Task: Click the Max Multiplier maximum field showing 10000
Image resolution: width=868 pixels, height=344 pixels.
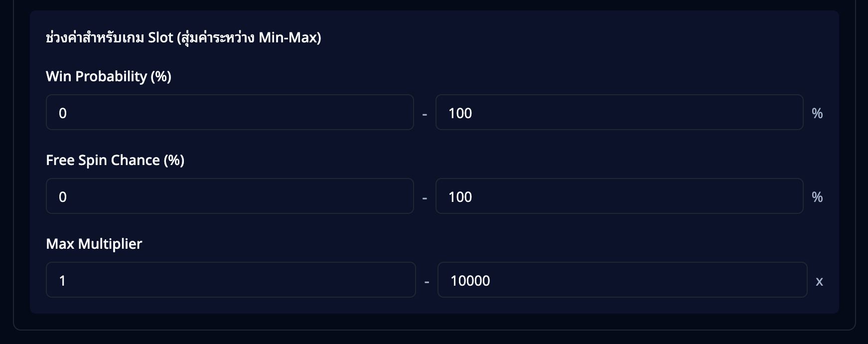Action: click(x=622, y=280)
